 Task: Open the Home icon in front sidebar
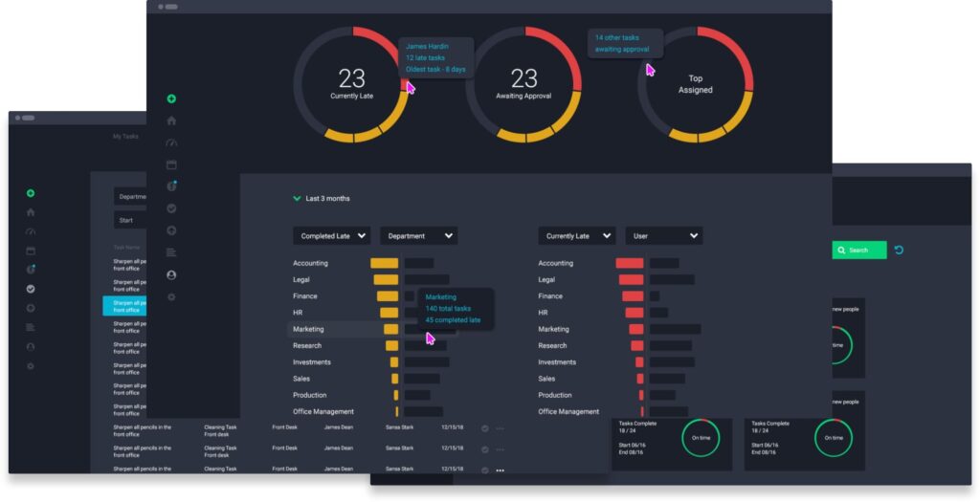point(171,120)
